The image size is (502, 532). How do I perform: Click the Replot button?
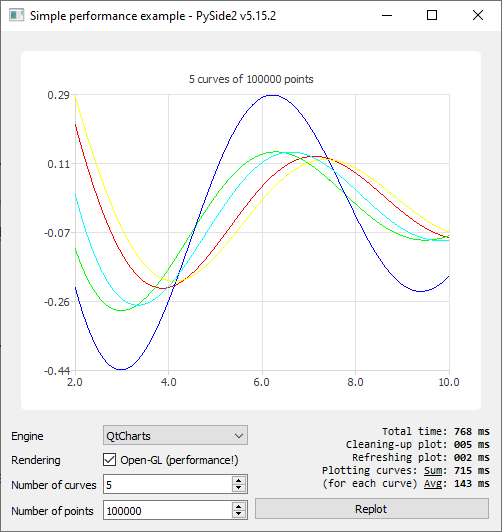coord(372,509)
